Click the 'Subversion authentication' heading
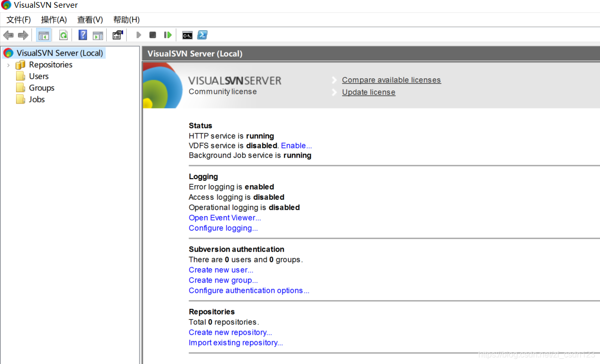Viewport: 600px width, 364px height. coord(237,249)
